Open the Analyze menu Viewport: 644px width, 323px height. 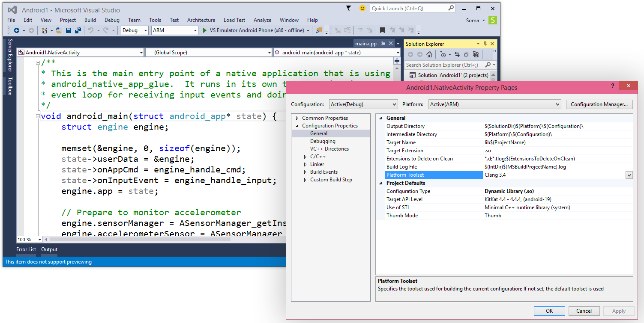pos(262,20)
